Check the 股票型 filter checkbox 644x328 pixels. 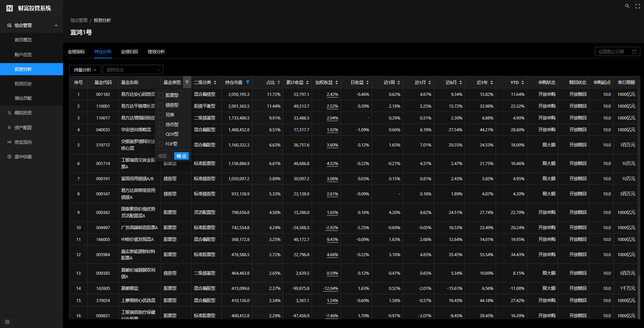[161, 95]
